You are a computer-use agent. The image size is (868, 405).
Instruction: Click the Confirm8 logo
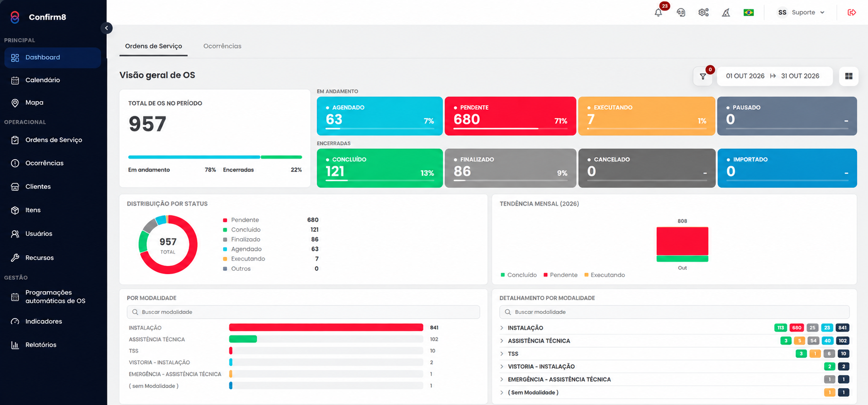(x=38, y=17)
